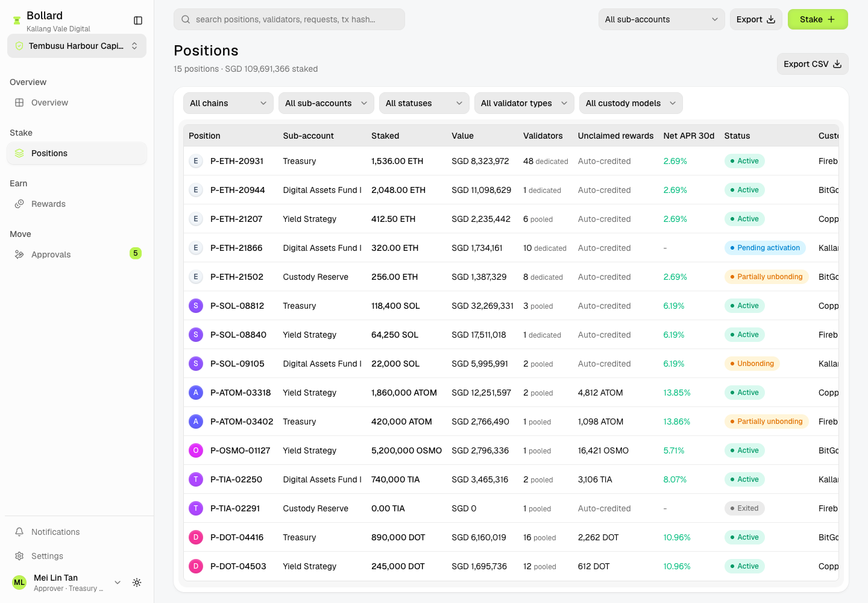
Task: Open the All statuses filter
Action: pos(424,103)
